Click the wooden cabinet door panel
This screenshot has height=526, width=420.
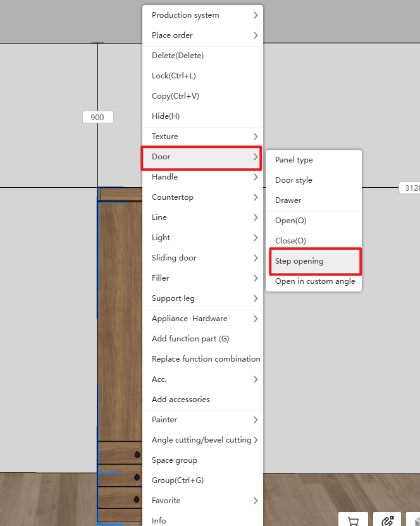pyautogui.click(x=120, y=316)
